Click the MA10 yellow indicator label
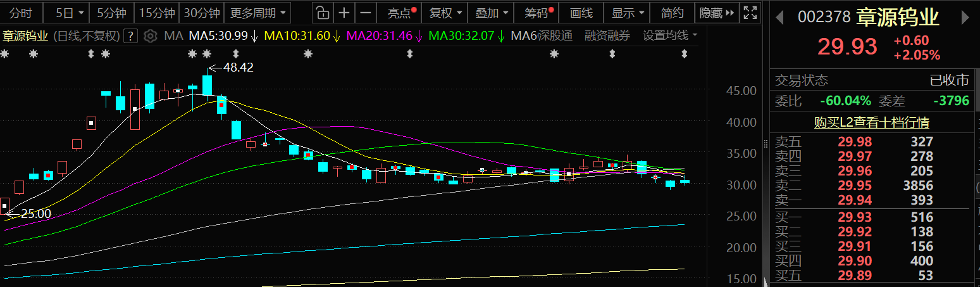The height and width of the screenshot is (287, 980). (297, 36)
